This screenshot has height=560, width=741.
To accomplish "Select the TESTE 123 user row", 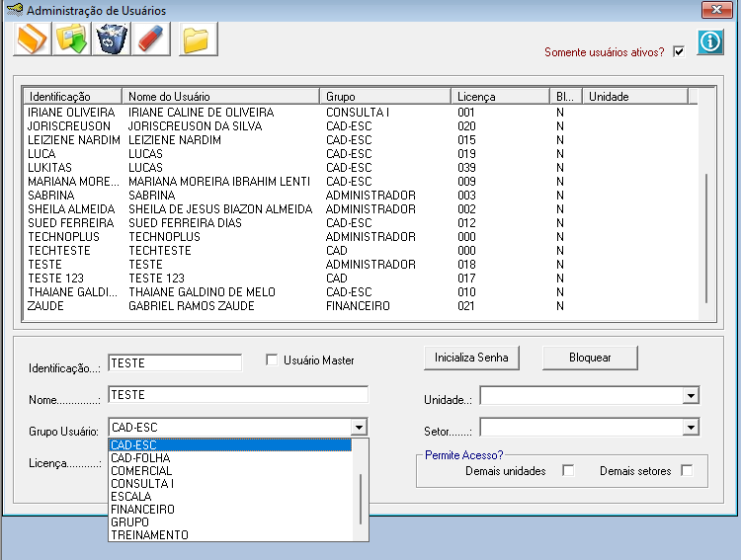I will (361, 279).
